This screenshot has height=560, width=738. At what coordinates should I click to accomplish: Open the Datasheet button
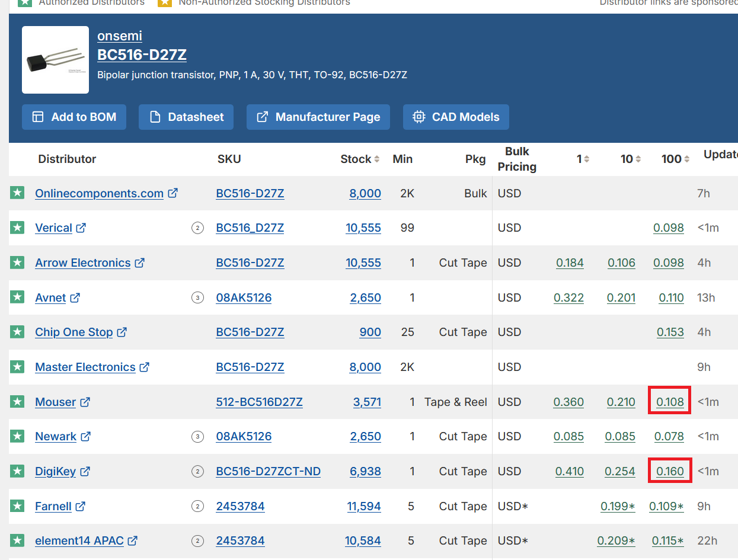point(186,117)
